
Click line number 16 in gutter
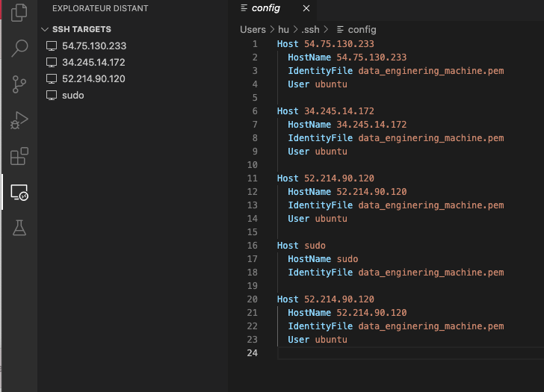253,246
